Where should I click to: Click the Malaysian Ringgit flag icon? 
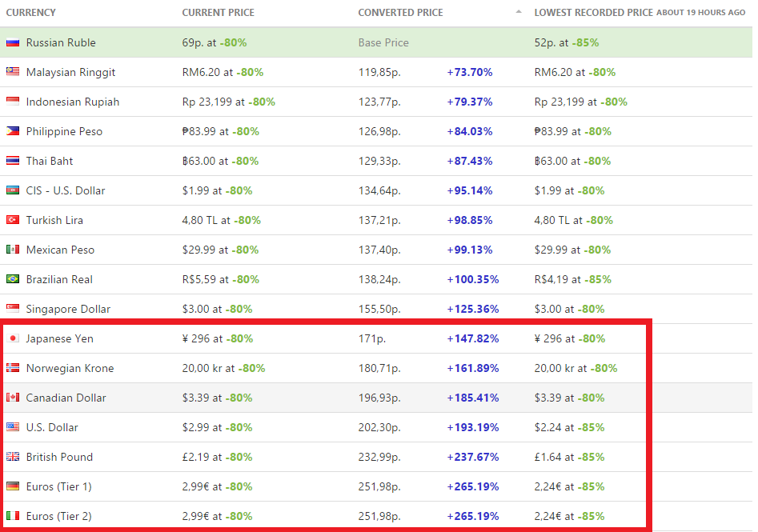coord(12,72)
